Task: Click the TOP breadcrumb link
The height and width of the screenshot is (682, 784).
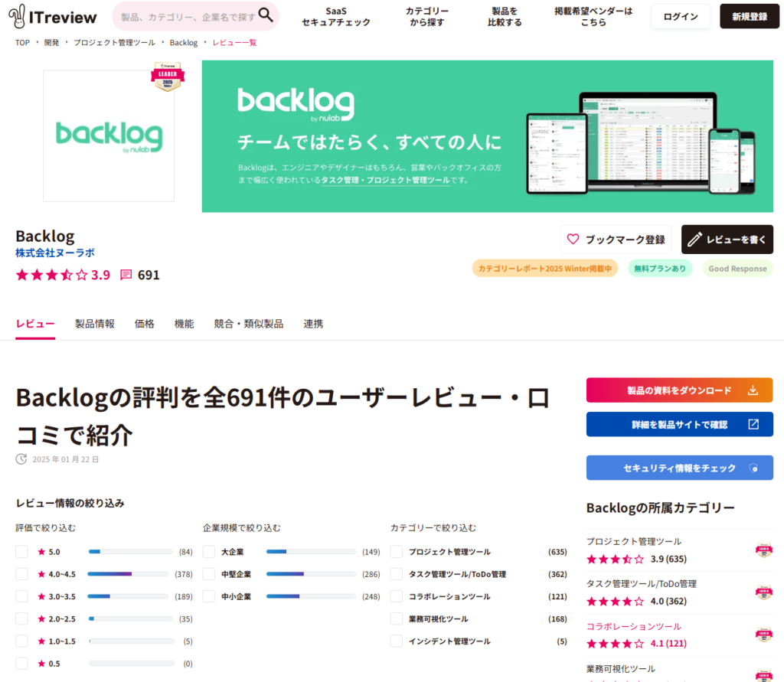Action: [x=22, y=43]
